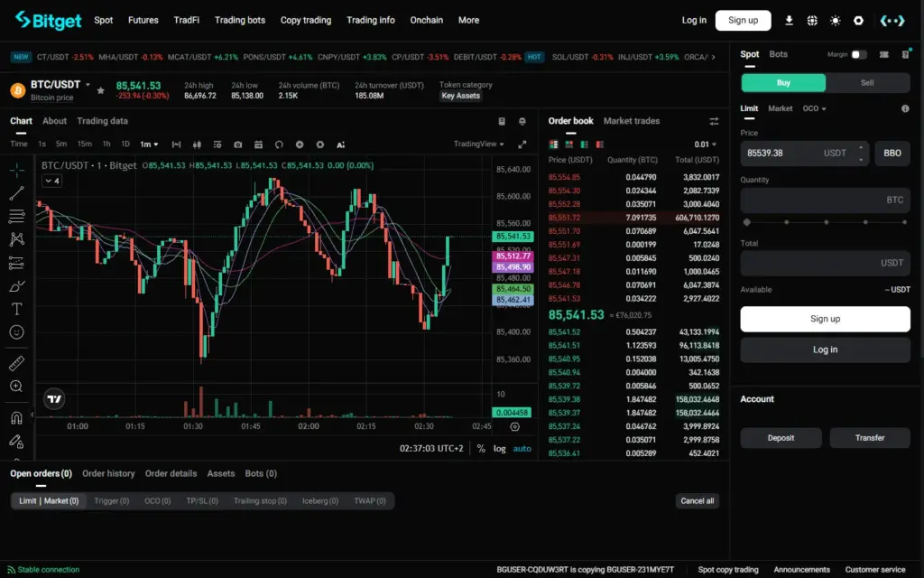The height and width of the screenshot is (578, 924).
Task: Switch order side to Buy
Action: click(x=783, y=82)
